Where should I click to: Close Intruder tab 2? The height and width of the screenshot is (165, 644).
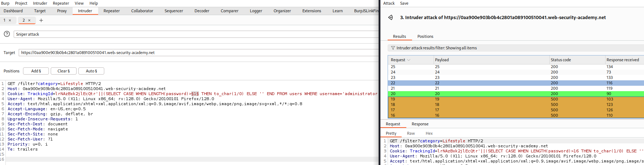click(x=29, y=21)
